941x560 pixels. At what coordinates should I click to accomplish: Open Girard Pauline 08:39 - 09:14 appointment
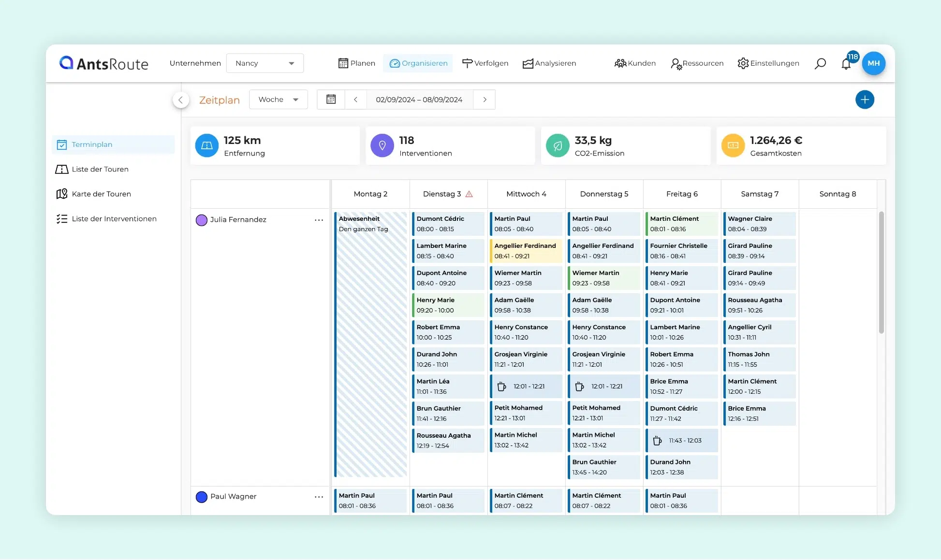tap(760, 251)
